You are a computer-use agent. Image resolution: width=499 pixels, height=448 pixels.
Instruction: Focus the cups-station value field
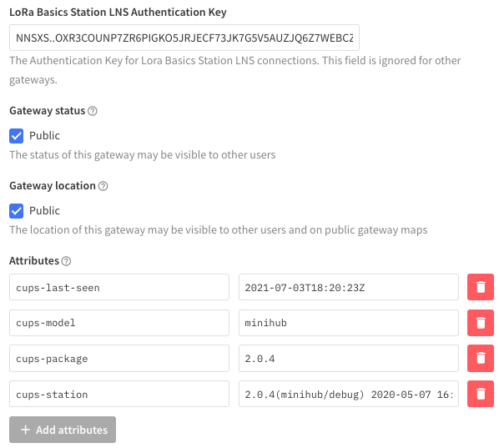[x=349, y=394]
